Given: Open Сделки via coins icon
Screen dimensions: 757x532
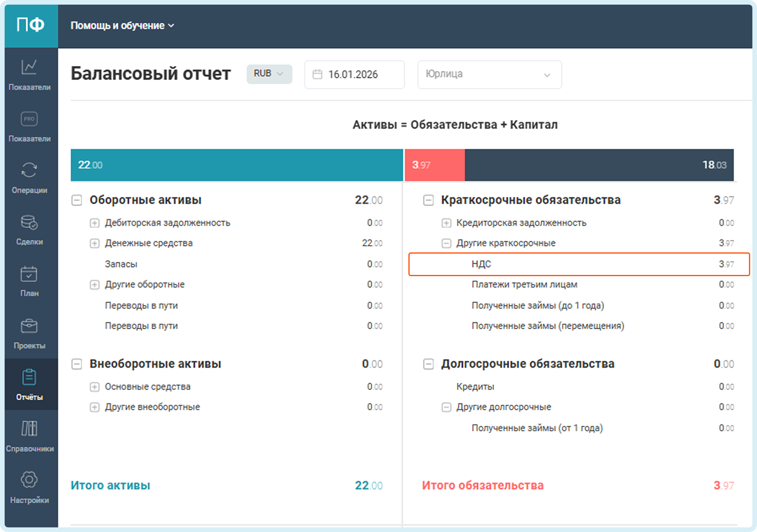Looking at the screenshot, I should pos(29,222).
